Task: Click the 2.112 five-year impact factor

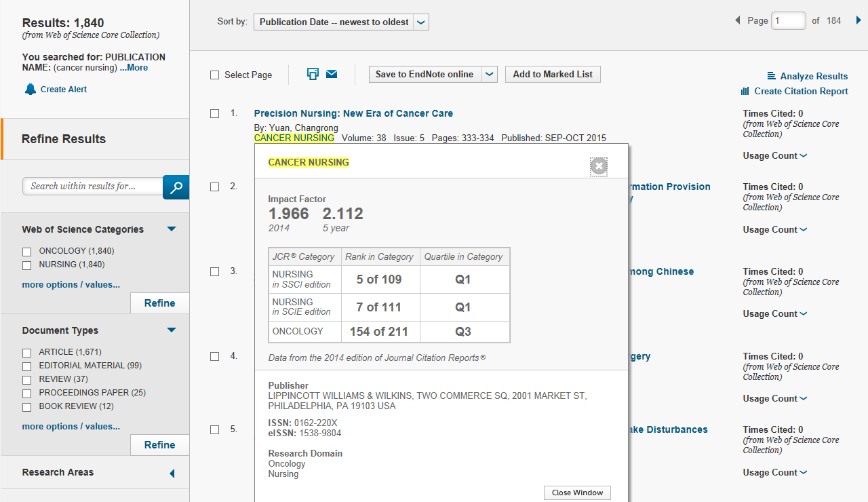Action: [x=343, y=214]
